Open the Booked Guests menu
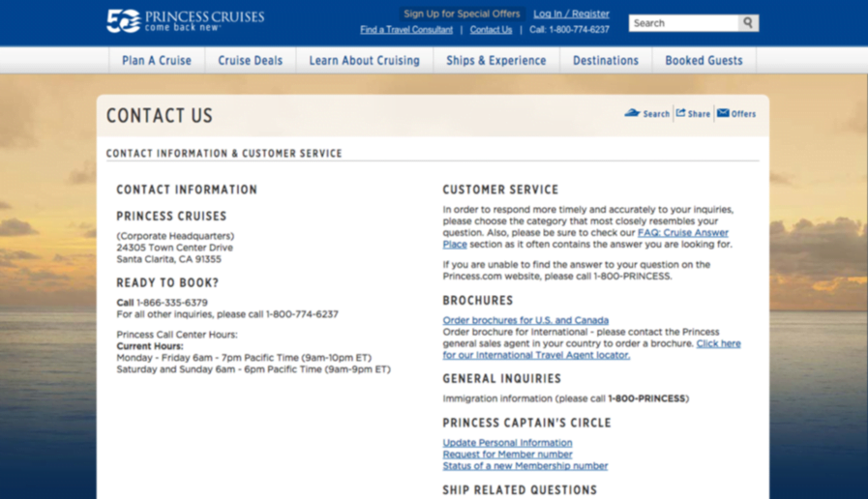The image size is (868, 499). 703,60
